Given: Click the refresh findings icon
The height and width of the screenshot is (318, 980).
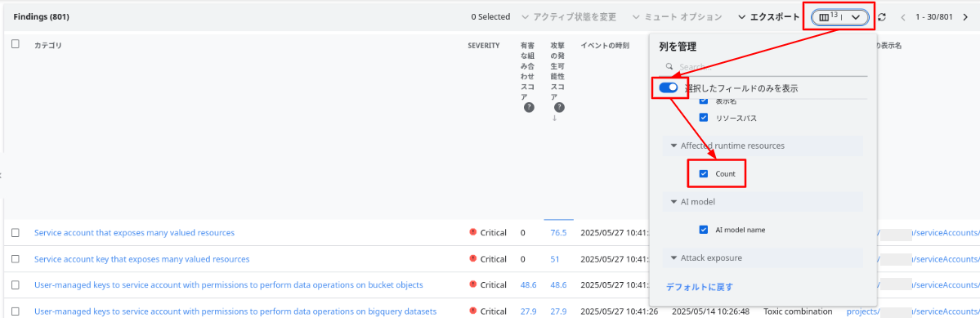Looking at the screenshot, I should click(x=882, y=17).
